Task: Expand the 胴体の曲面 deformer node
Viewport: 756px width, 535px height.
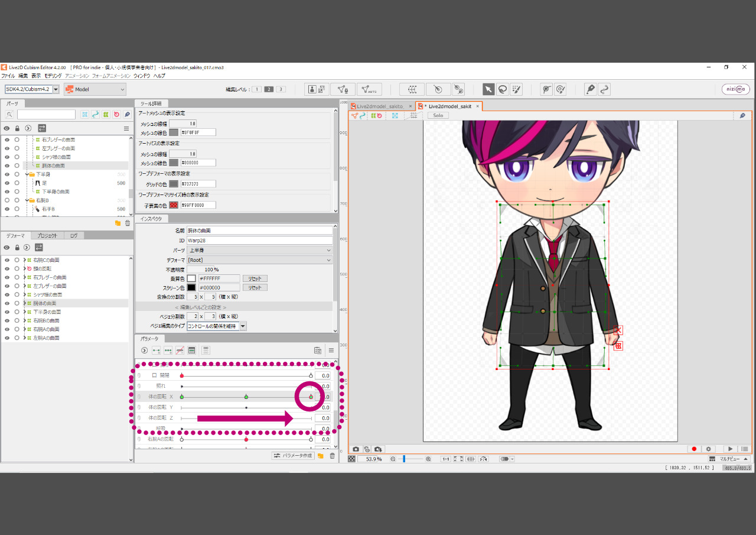Action: [x=24, y=303]
